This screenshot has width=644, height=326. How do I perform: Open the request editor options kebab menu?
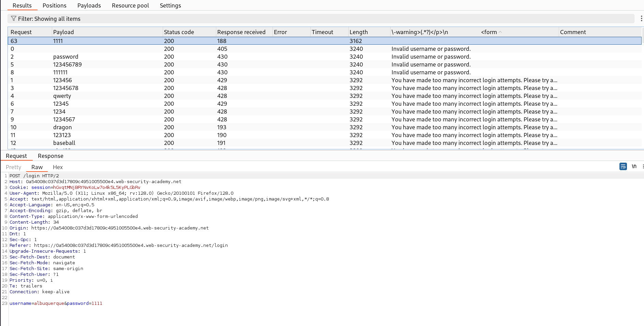[x=643, y=166]
